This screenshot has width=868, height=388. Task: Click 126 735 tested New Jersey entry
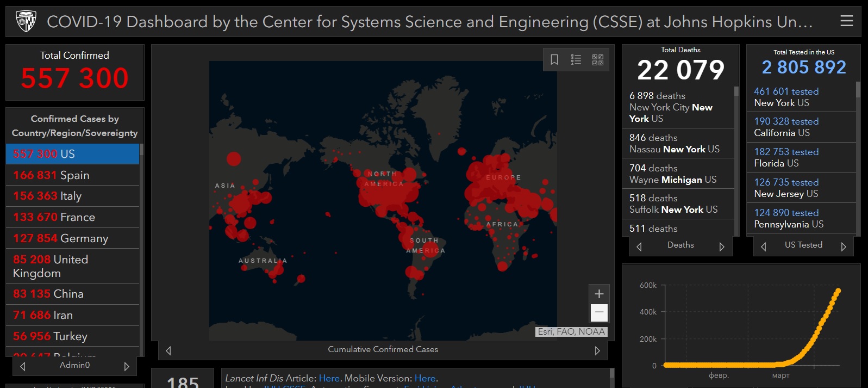[x=801, y=188]
